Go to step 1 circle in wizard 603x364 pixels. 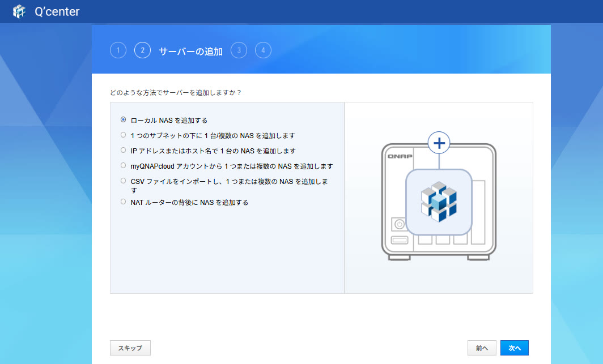pyautogui.click(x=118, y=50)
